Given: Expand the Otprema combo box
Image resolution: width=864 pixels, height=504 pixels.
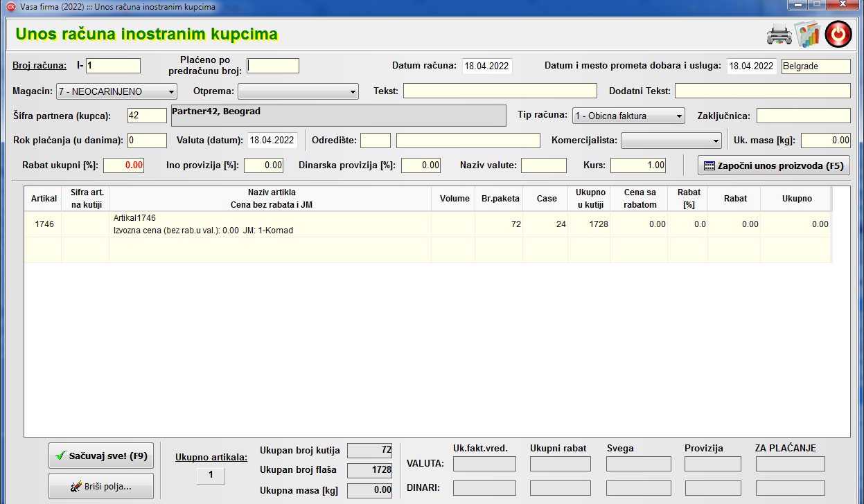Looking at the screenshot, I should click(x=298, y=91).
